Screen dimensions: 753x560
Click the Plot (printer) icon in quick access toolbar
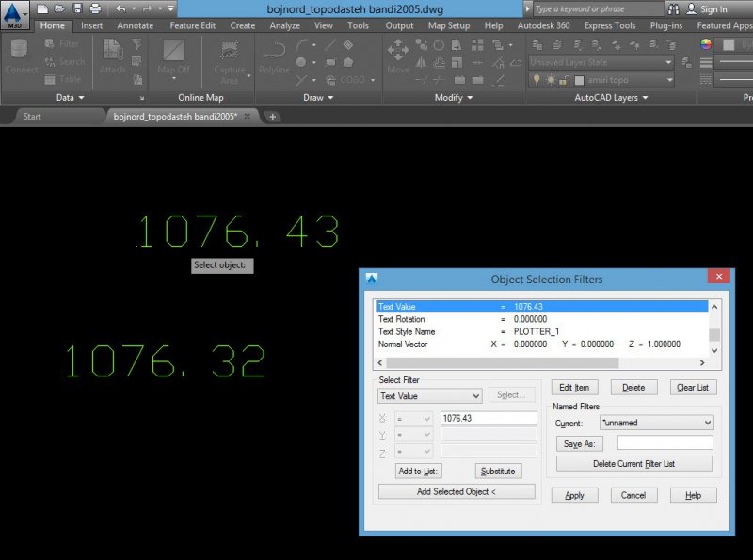click(x=95, y=8)
